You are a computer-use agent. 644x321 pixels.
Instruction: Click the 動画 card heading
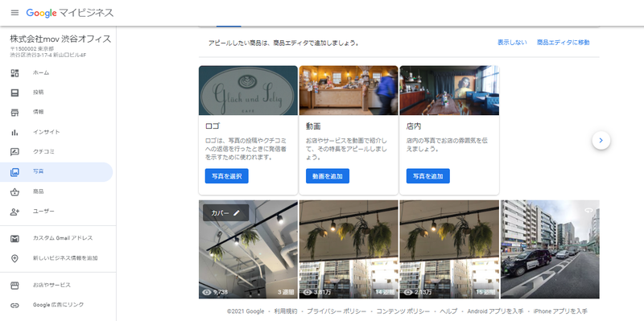(x=313, y=126)
